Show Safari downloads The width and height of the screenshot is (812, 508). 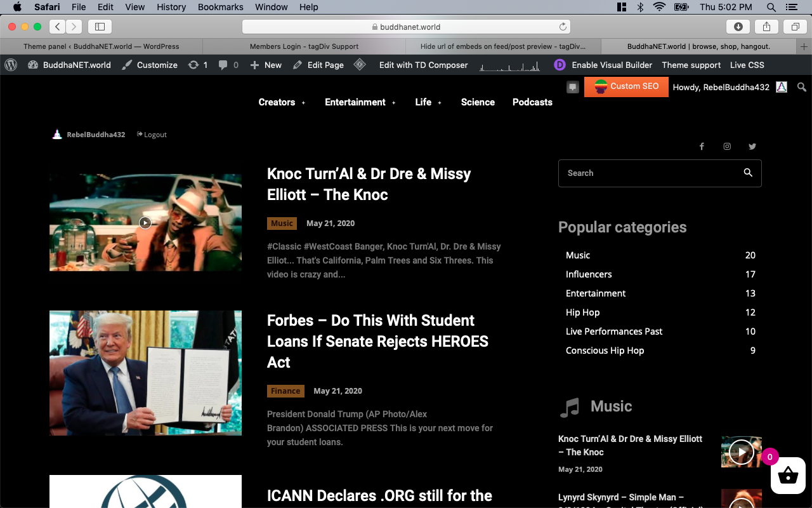[x=738, y=27]
